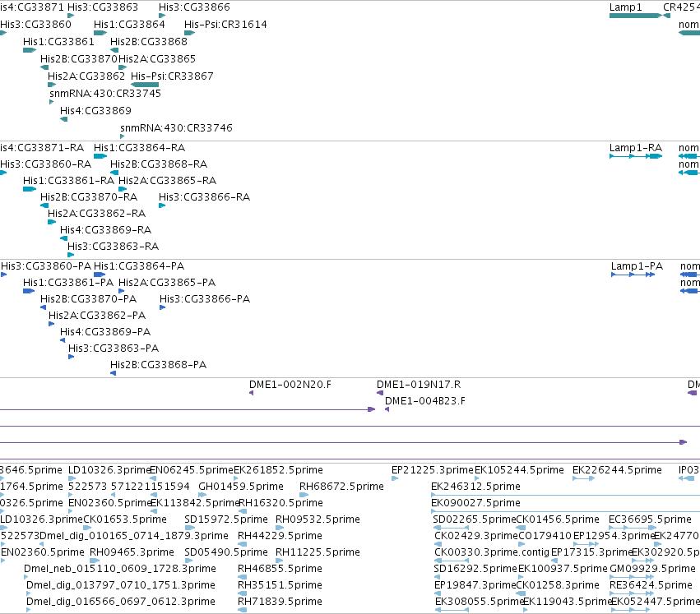Click EST RH46855.5prime
Viewport: 700px width, 614px height.
point(280,570)
